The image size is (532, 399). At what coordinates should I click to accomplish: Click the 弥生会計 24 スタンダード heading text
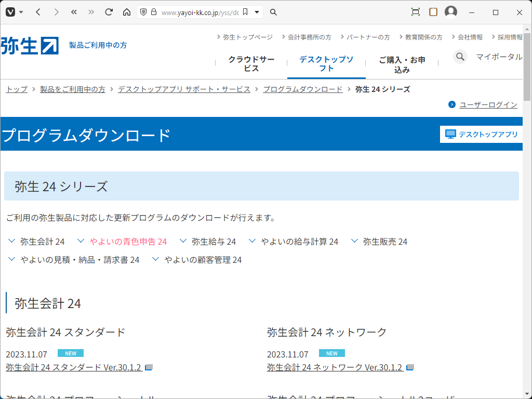[66, 332]
